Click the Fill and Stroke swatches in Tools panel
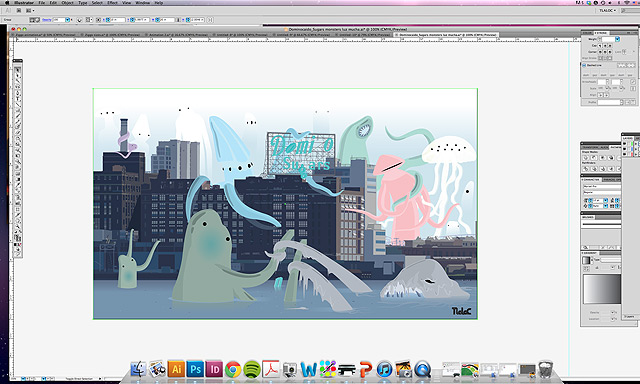Screen dimensions: 640x384 (18, 237)
